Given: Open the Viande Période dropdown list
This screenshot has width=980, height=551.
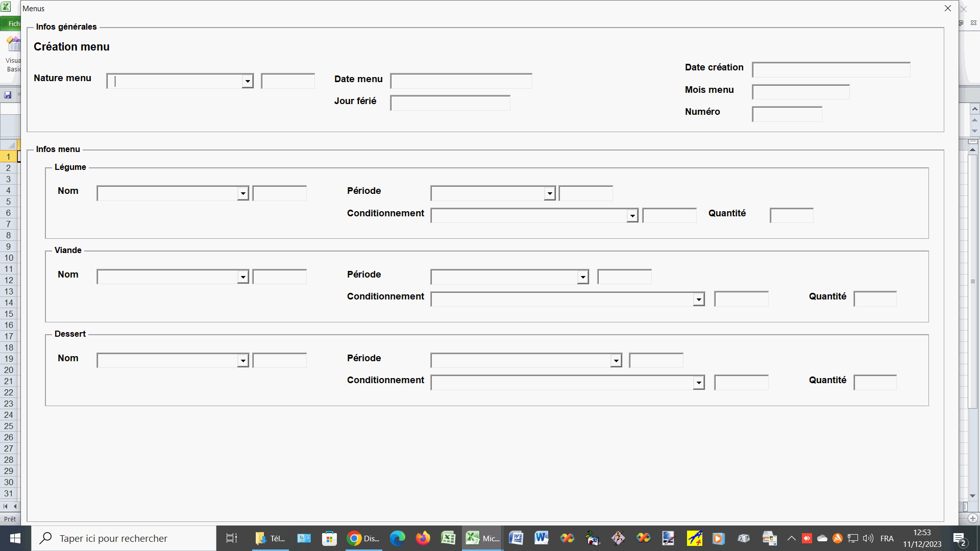Looking at the screenshot, I should [583, 277].
